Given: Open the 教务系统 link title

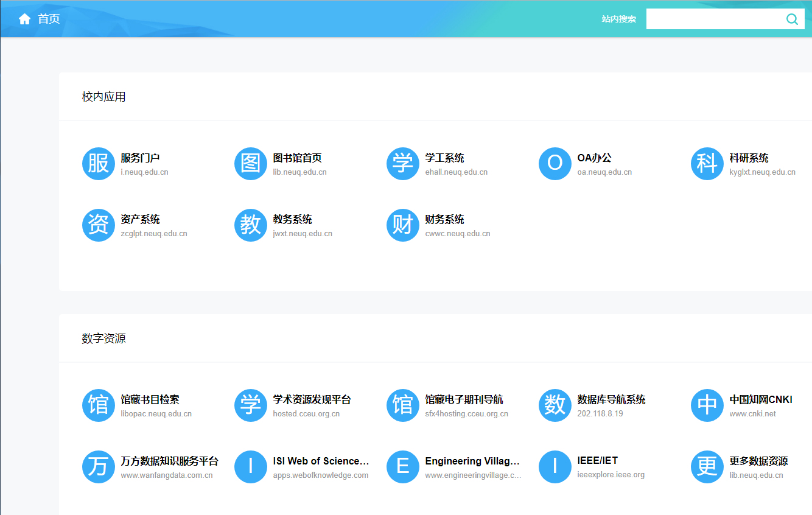Looking at the screenshot, I should [292, 220].
